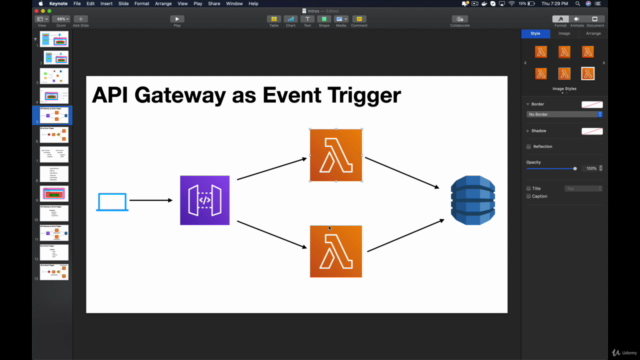Open the Arrange menu
Screen dimensions: 640x360
(163, 4)
